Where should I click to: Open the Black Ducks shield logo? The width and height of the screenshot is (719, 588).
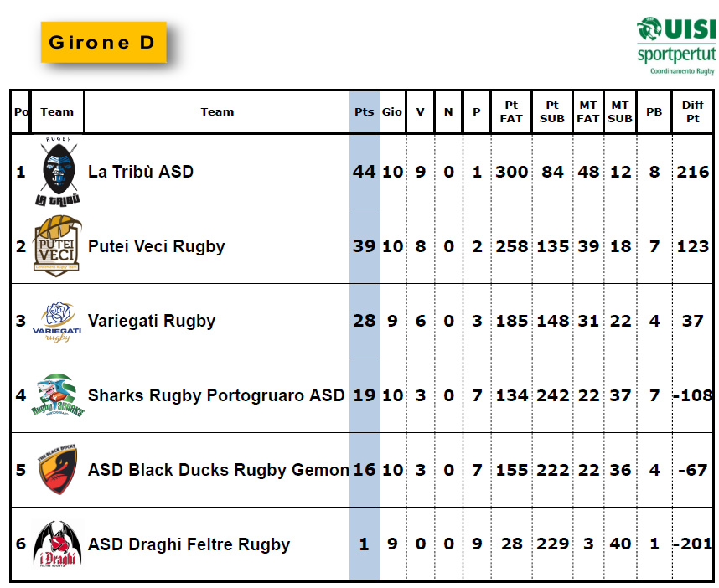pos(58,469)
